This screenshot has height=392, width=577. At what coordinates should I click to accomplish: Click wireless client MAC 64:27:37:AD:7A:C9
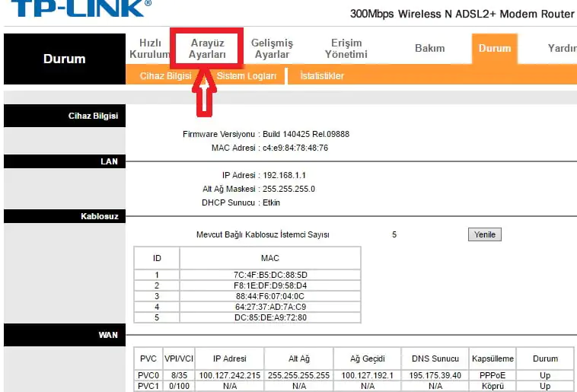coord(270,307)
